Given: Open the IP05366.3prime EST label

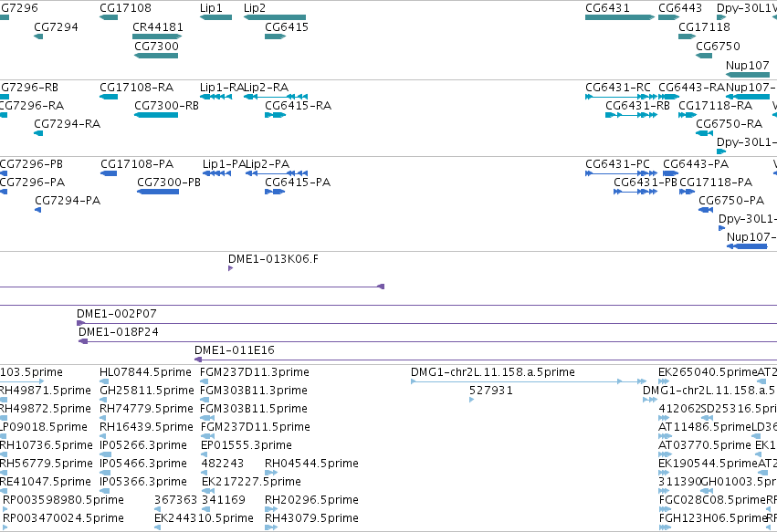Looking at the screenshot, I should tap(143, 482).
